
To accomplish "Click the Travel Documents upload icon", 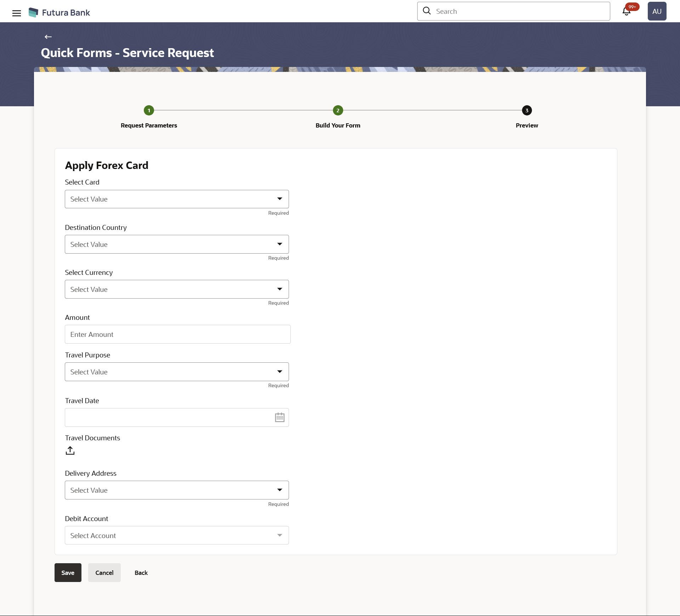I will pyautogui.click(x=70, y=451).
